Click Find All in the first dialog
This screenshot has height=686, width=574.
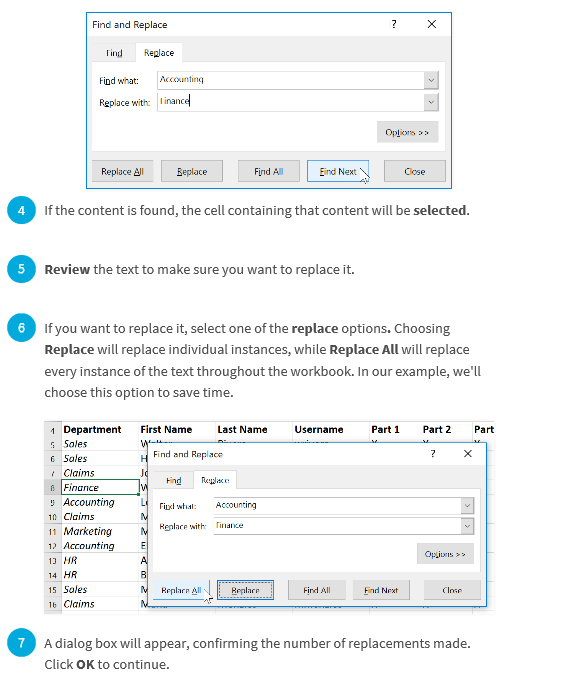point(269,171)
